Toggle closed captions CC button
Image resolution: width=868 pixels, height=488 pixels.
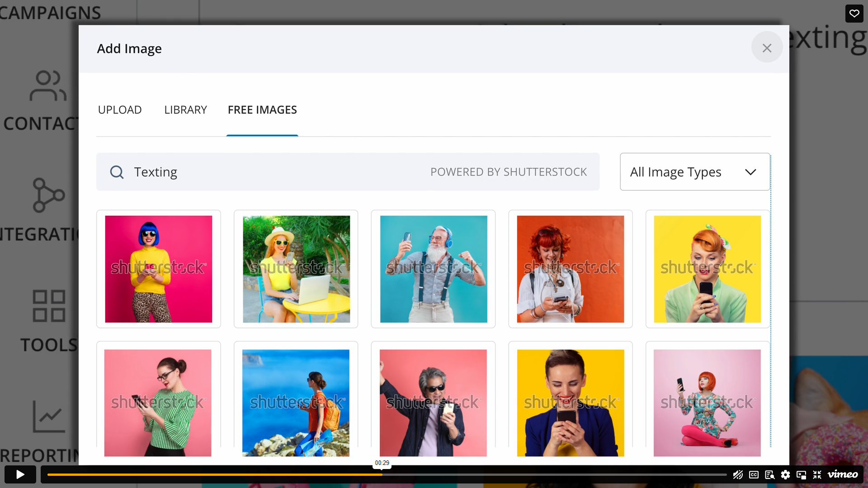(754, 474)
